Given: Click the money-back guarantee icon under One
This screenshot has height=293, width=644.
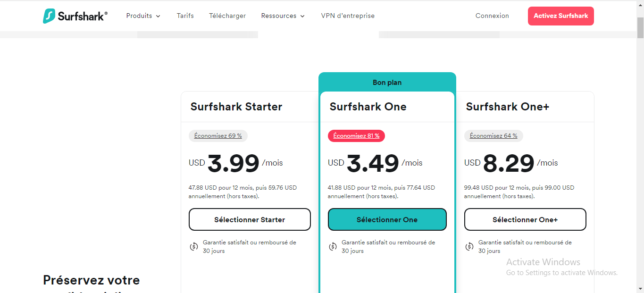Looking at the screenshot, I should (x=333, y=246).
